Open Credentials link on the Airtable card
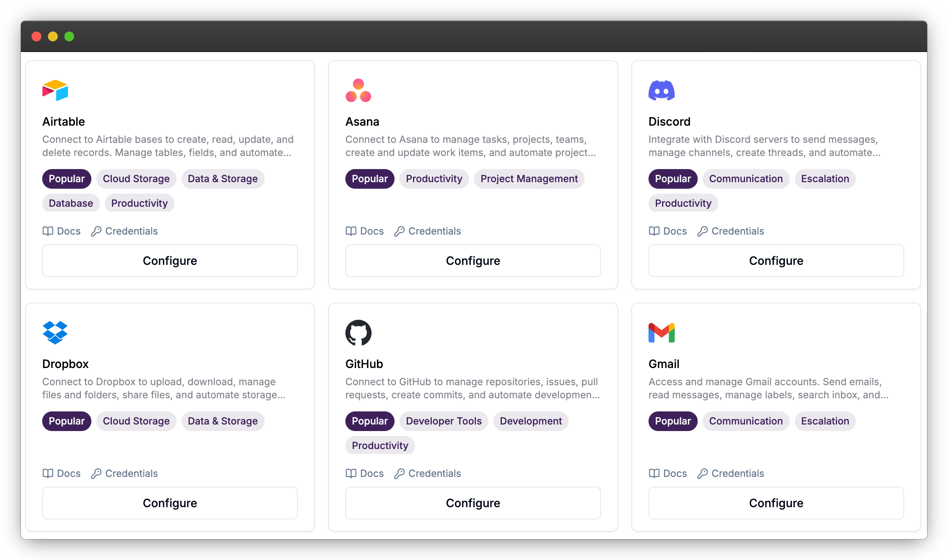948x560 pixels. tap(124, 231)
